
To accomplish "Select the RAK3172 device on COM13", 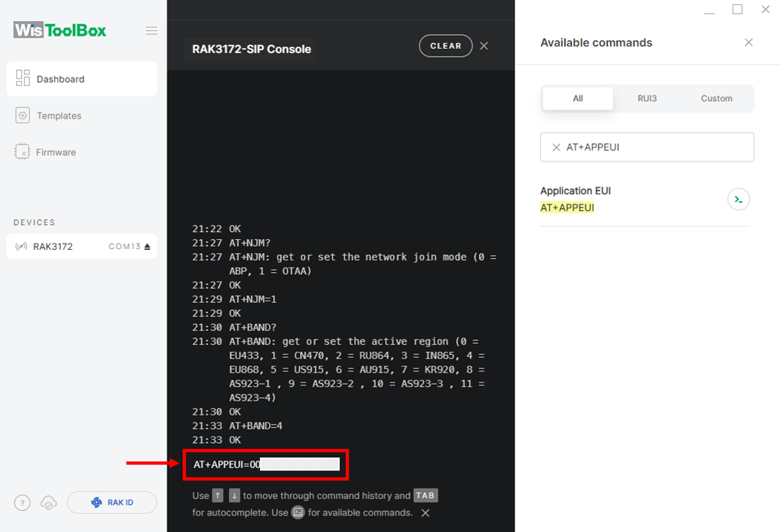I will pos(82,247).
